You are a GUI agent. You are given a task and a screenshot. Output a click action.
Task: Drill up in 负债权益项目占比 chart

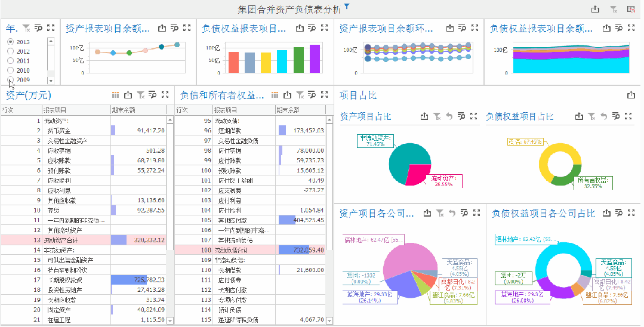[603, 116]
